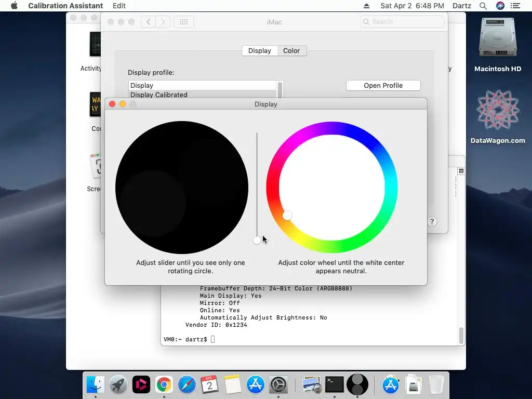Click the help question mark button

432,221
